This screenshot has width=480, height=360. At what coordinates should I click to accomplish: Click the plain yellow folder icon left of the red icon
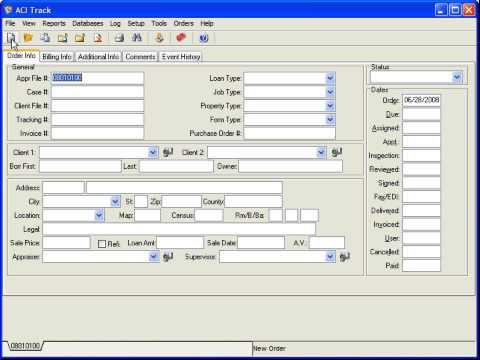point(80,38)
